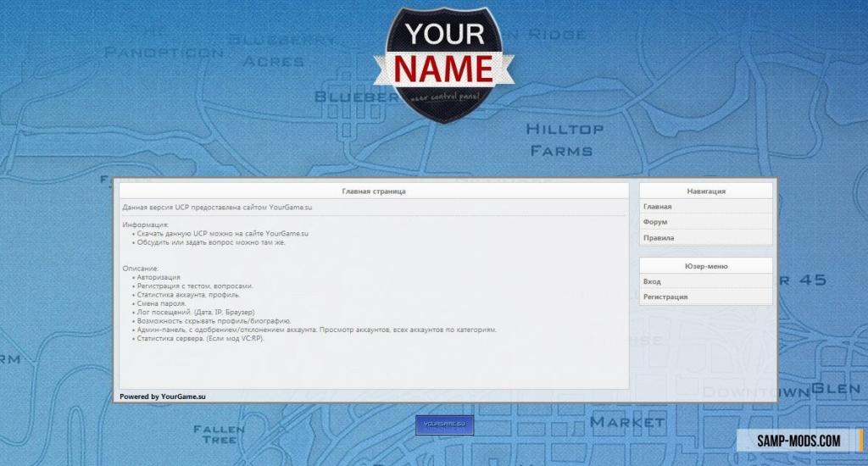
Task: Click the Смена пароля list item
Action: 162,304
